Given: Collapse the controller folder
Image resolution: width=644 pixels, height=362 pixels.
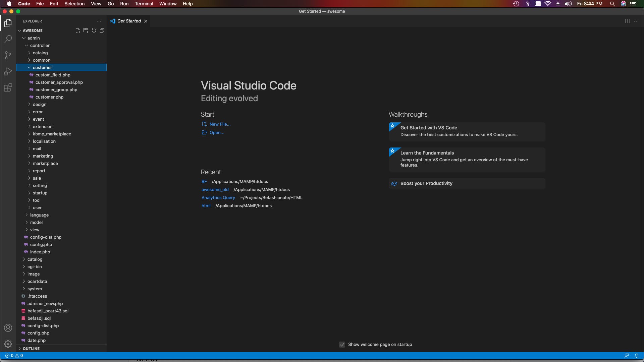Looking at the screenshot, I should click(61, 46).
